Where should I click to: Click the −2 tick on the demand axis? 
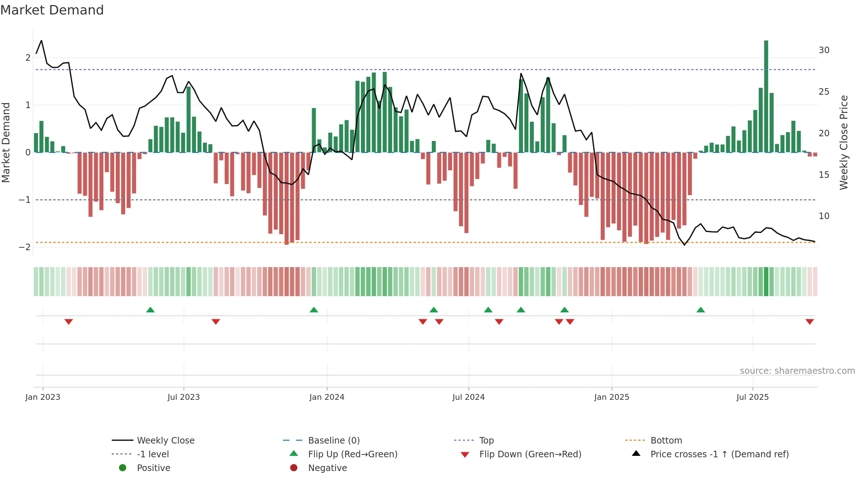[x=25, y=247]
